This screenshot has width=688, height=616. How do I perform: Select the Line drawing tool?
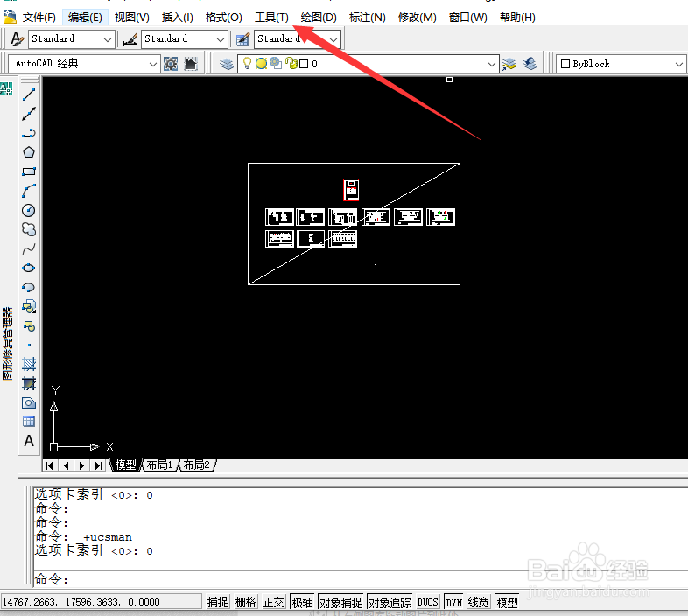pos(29,94)
